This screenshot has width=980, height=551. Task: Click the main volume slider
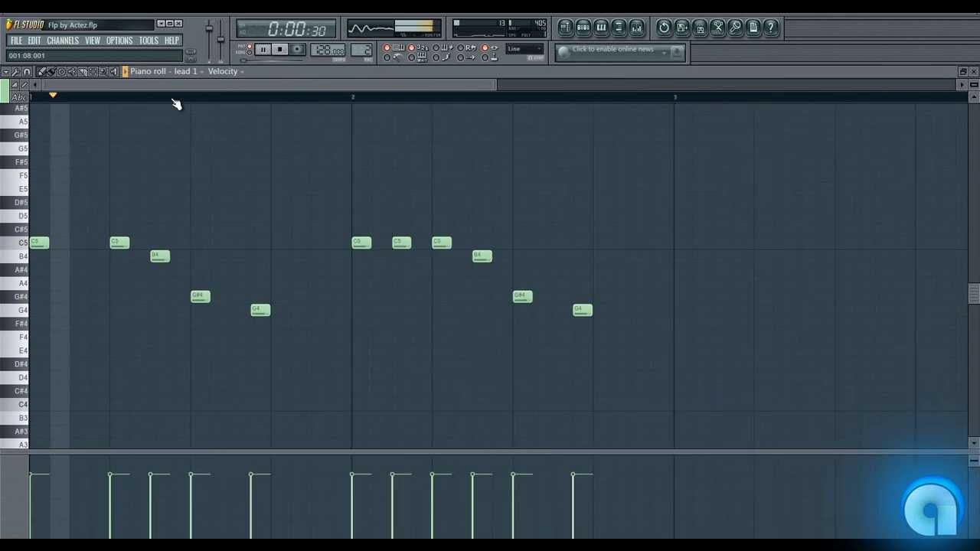pos(209,29)
